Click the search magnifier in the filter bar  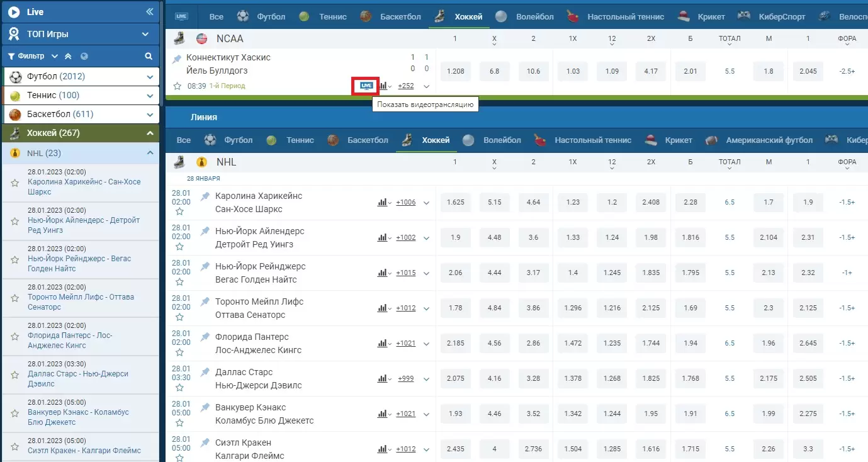[149, 56]
